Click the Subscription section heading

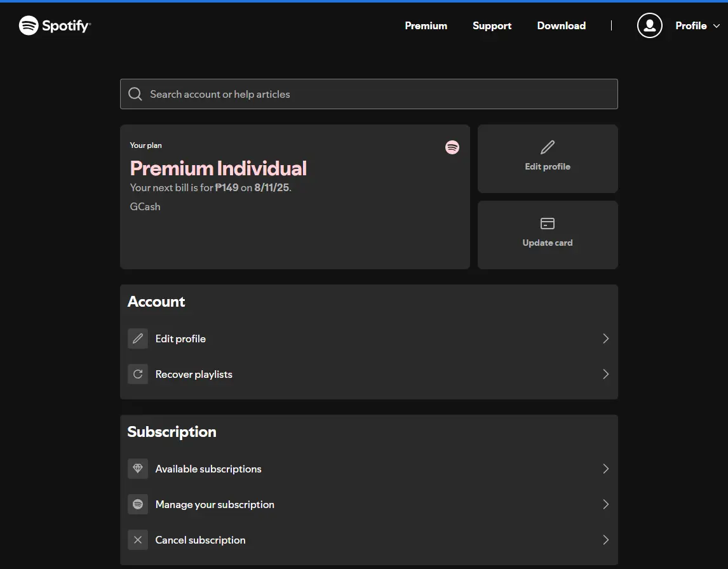[172, 432]
